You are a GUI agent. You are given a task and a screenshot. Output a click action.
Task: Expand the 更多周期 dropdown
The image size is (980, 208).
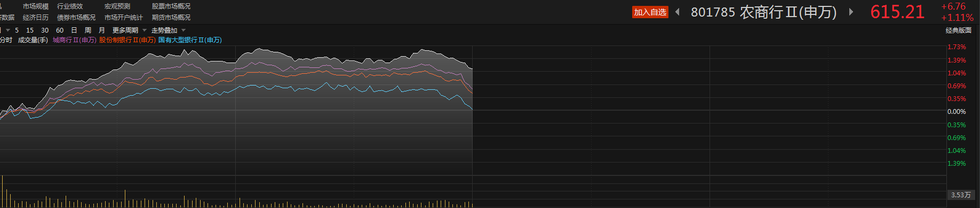pos(129,30)
